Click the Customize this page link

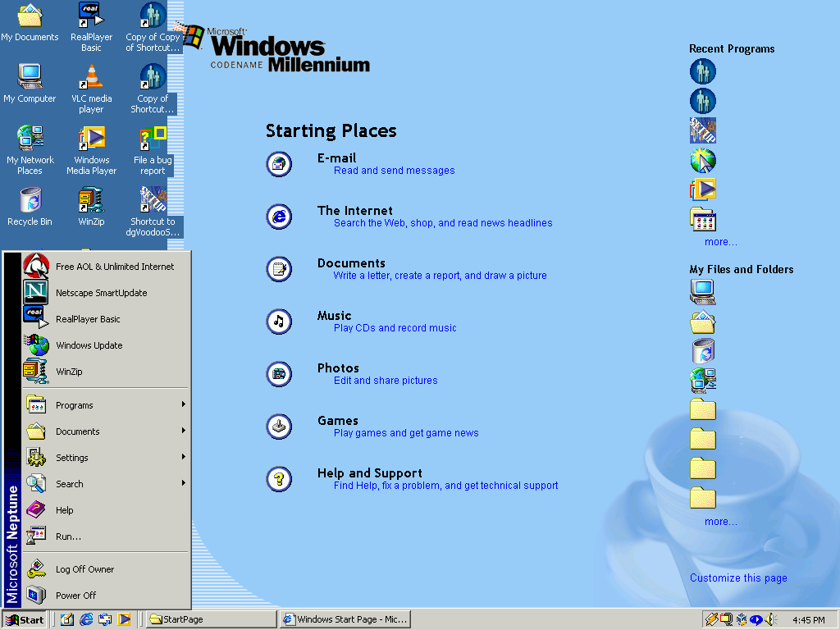coord(737,577)
